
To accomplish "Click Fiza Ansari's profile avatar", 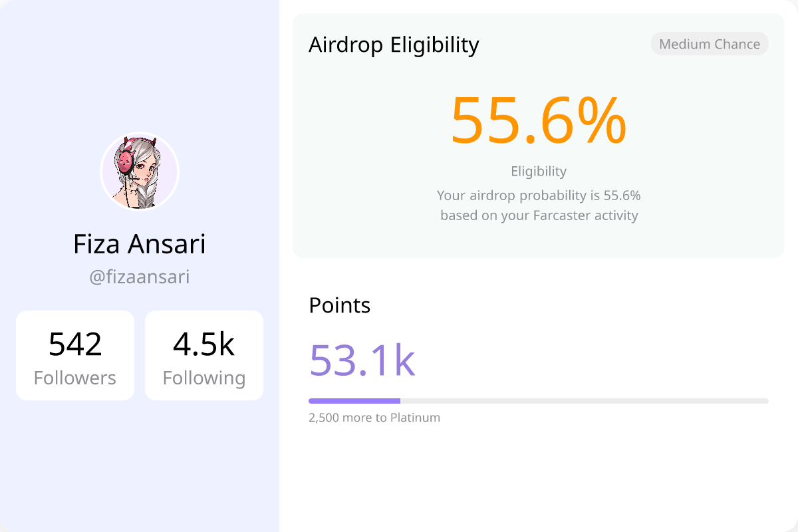I will point(140,172).
